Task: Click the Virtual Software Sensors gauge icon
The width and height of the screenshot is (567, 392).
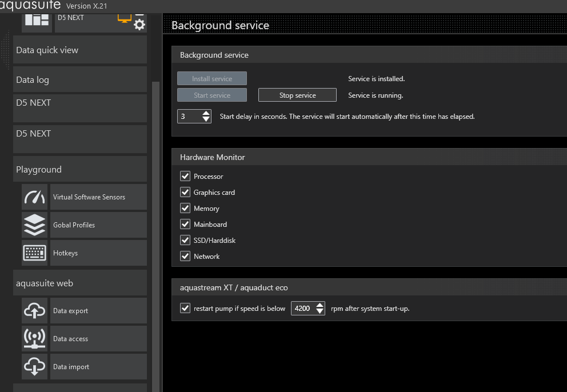Action: (35, 197)
